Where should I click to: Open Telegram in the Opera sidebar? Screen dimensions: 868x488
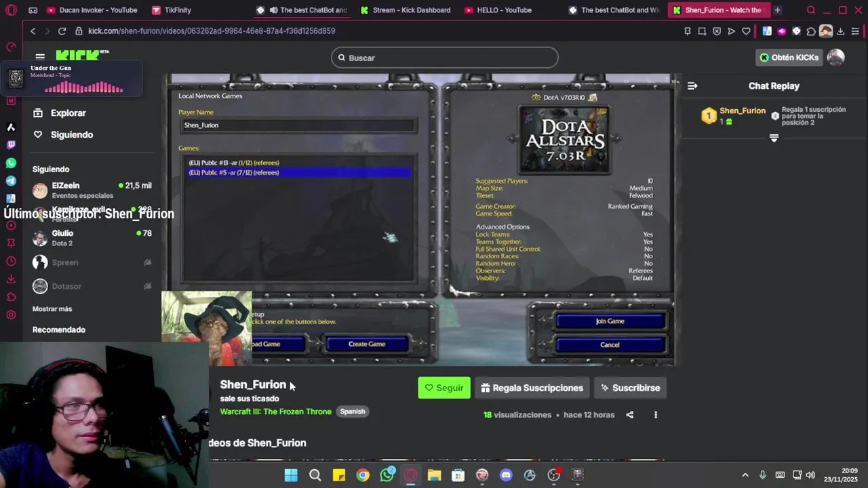(x=11, y=181)
